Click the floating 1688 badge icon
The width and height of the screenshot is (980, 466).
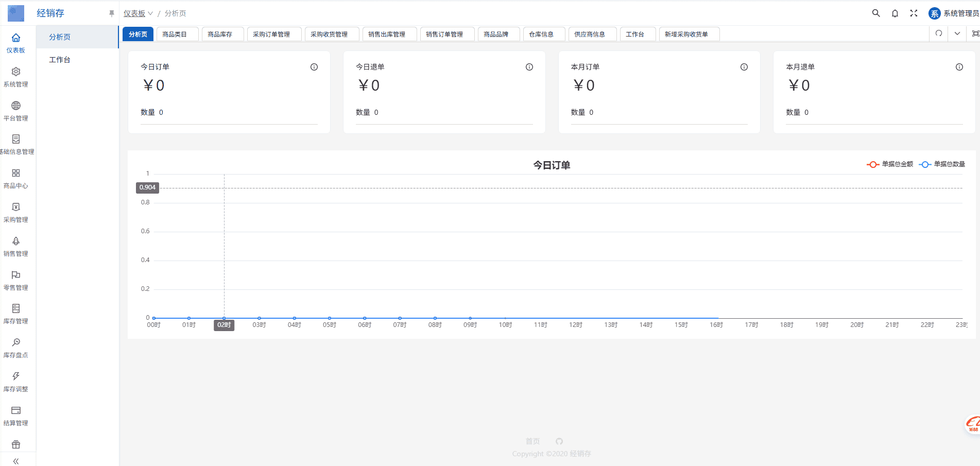972,424
